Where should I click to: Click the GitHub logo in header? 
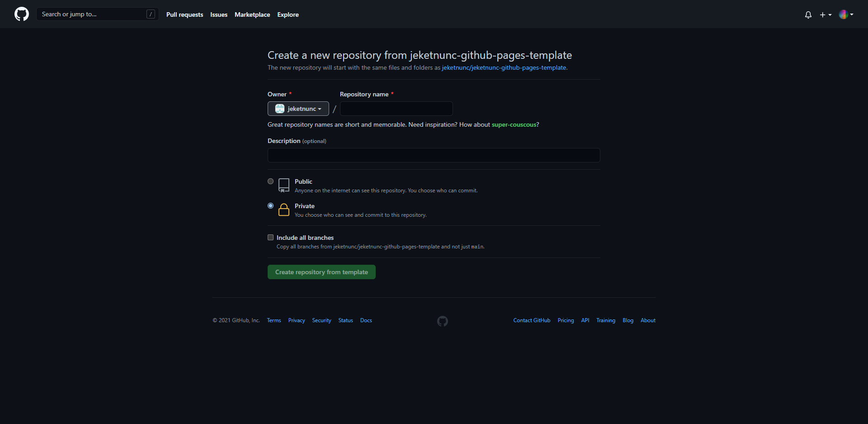coord(22,14)
